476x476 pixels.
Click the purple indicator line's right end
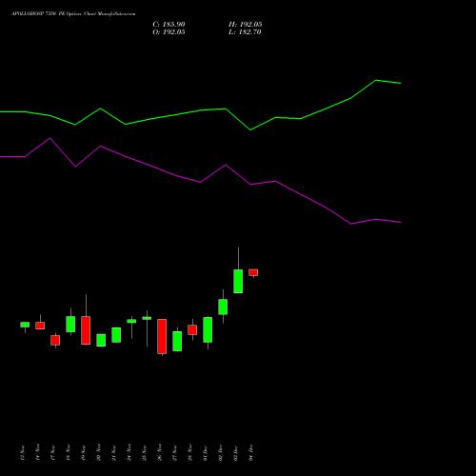point(401,222)
